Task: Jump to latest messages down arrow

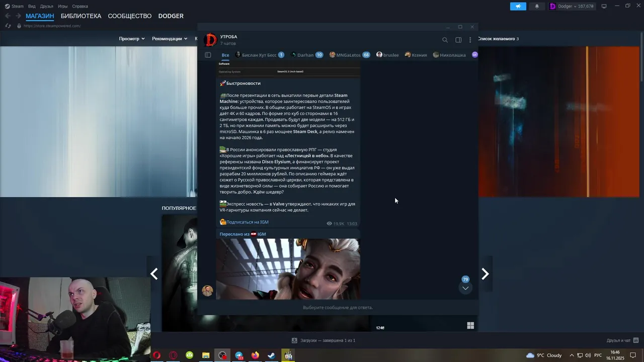Action: pos(465,288)
